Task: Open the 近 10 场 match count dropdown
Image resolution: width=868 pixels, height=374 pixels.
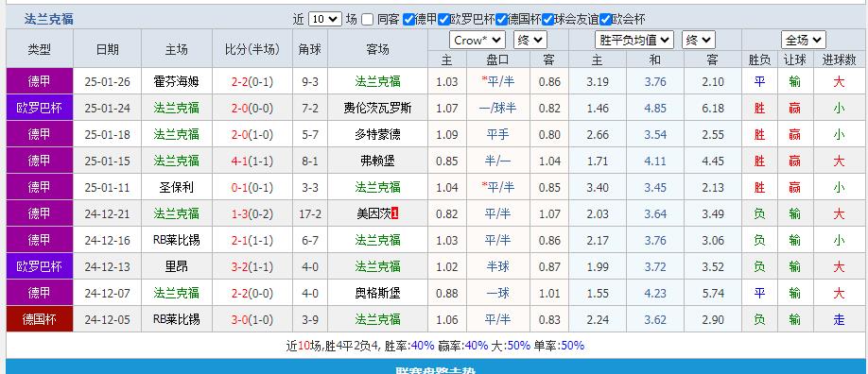Action: pos(325,20)
